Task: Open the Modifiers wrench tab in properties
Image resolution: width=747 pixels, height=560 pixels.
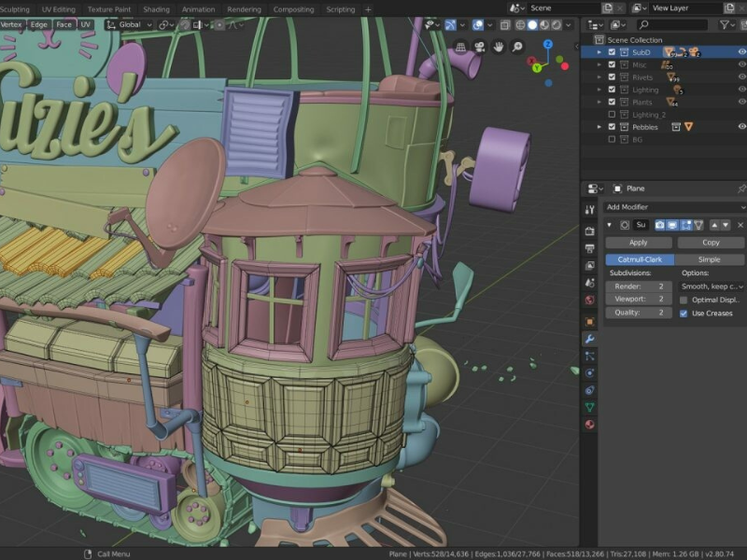Action: [589, 338]
